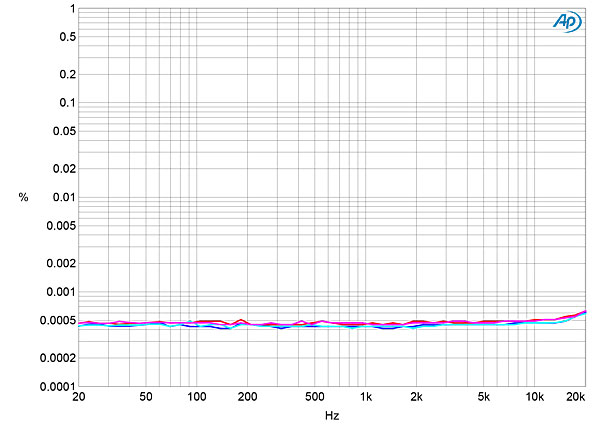Click the '0.1' y-axis label

point(68,103)
